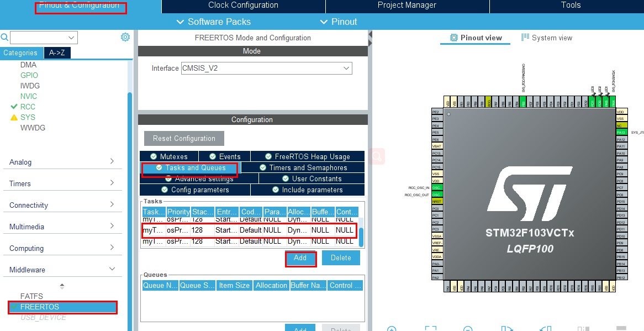This screenshot has width=644, height=331.
Task: Select the green PA13 pin on the chip
Action: [x=621, y=132]
